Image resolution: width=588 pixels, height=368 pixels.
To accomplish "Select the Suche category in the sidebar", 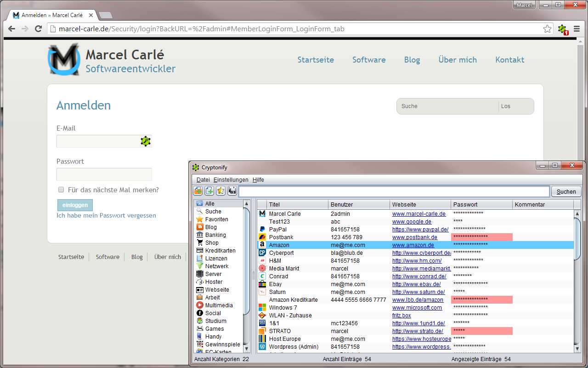I will click(x=209, y=212).
